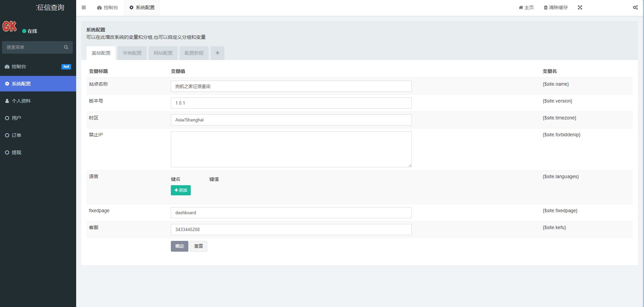Click the 主页 home link
644x307 pixels.
[526, 7]
